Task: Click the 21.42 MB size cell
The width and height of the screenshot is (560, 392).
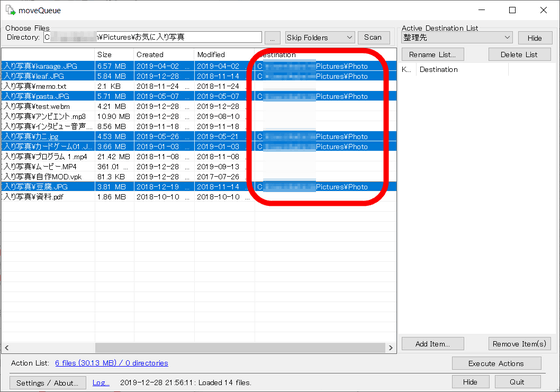Action: click(114, 156)
